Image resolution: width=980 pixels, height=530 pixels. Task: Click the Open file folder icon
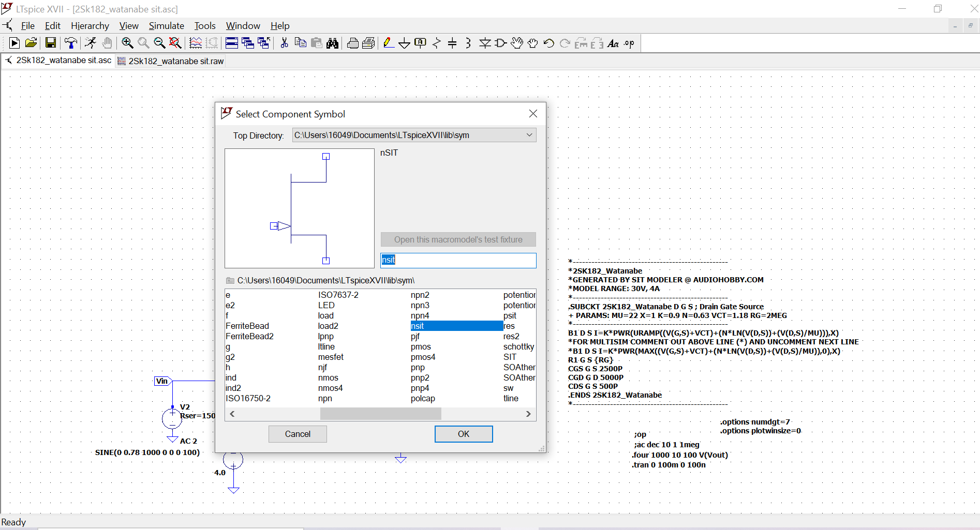click(x=31, y=43)
